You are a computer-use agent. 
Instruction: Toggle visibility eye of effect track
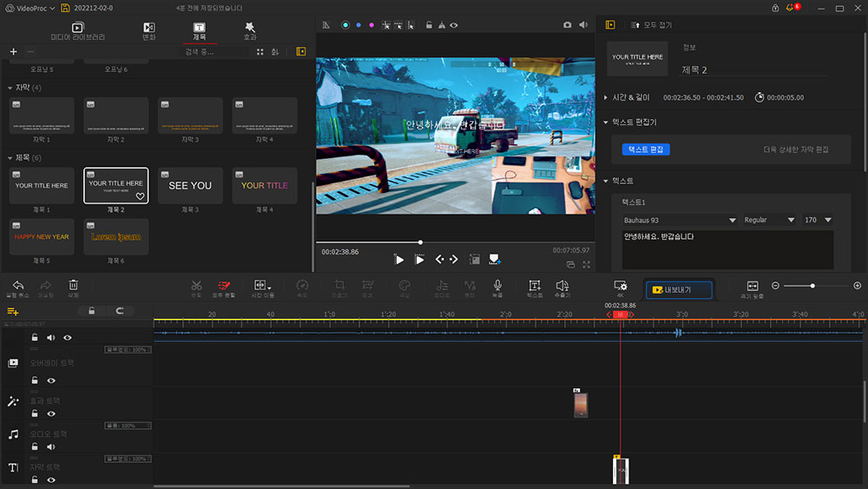(x=51, y=414)
